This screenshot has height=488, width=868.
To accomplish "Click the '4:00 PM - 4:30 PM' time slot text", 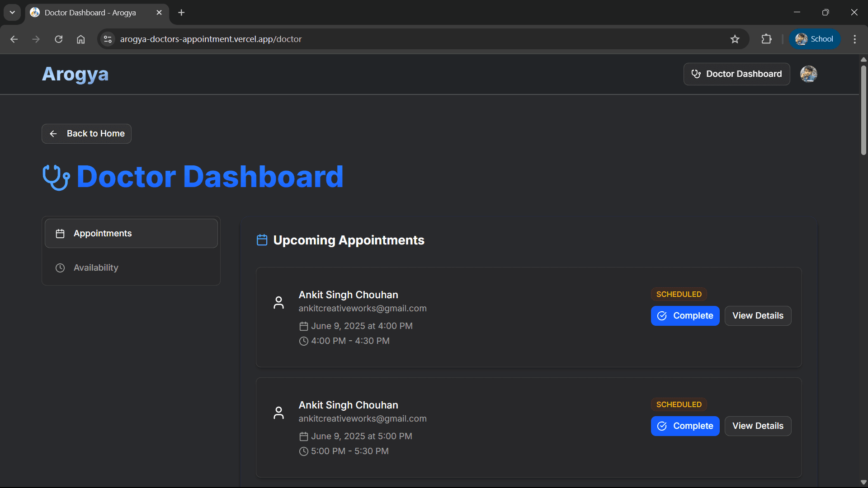I will coord(350,341).
